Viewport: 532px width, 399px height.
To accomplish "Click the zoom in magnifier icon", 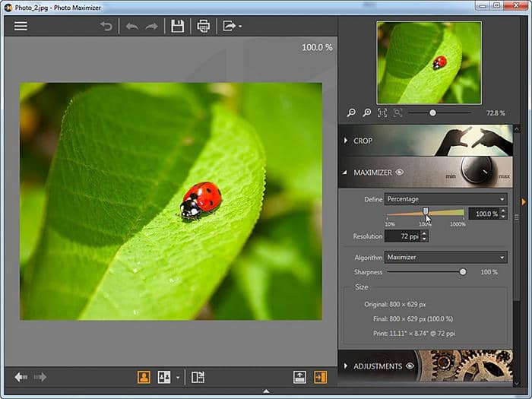I will coord(366,112).
